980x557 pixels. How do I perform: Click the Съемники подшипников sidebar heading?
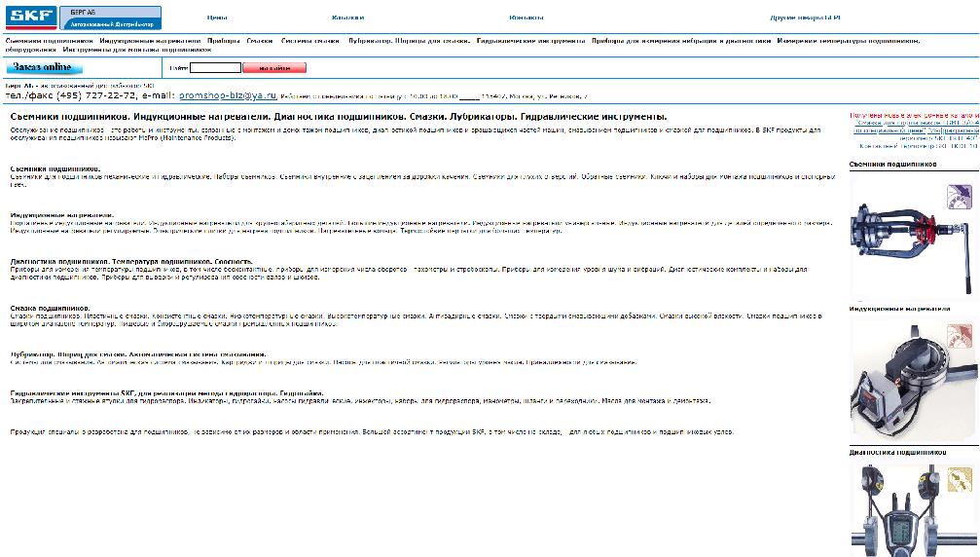point(892,165)
